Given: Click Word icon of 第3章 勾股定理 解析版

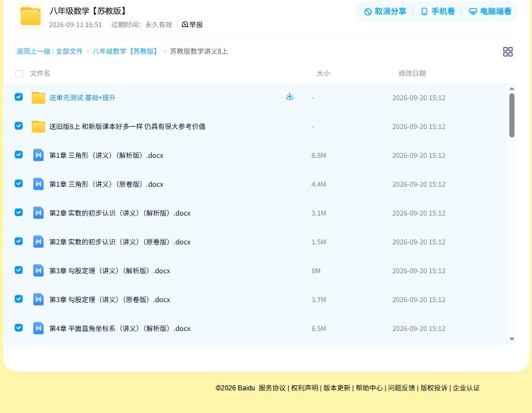Looking at the screenshot, I should click(38, 270).
